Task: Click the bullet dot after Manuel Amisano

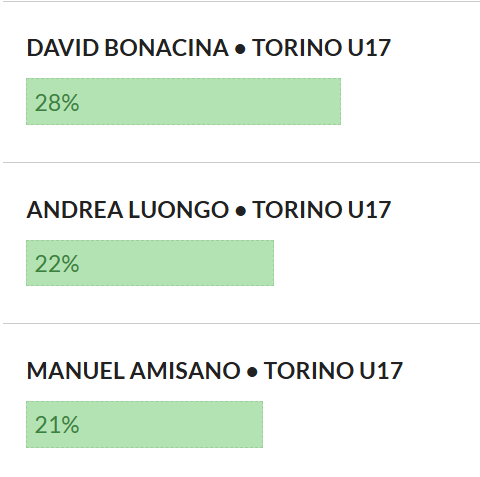Action: click(x=252, y=372)
